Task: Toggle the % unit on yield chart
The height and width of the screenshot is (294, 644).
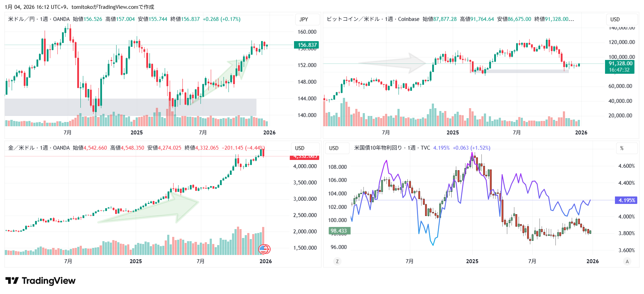Action: click(622, 148)
